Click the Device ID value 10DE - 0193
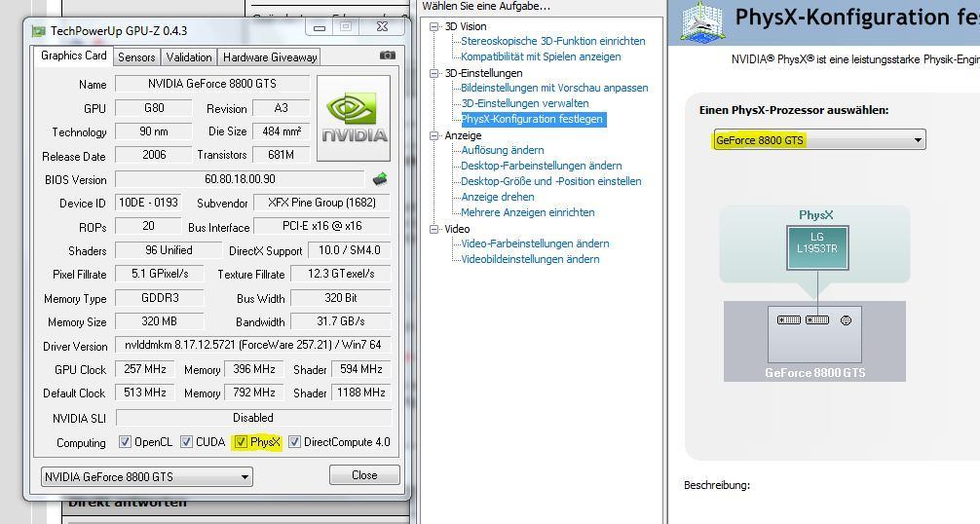Screen dimensions: 980x524 pyautogui.click(x=148, y=203)
